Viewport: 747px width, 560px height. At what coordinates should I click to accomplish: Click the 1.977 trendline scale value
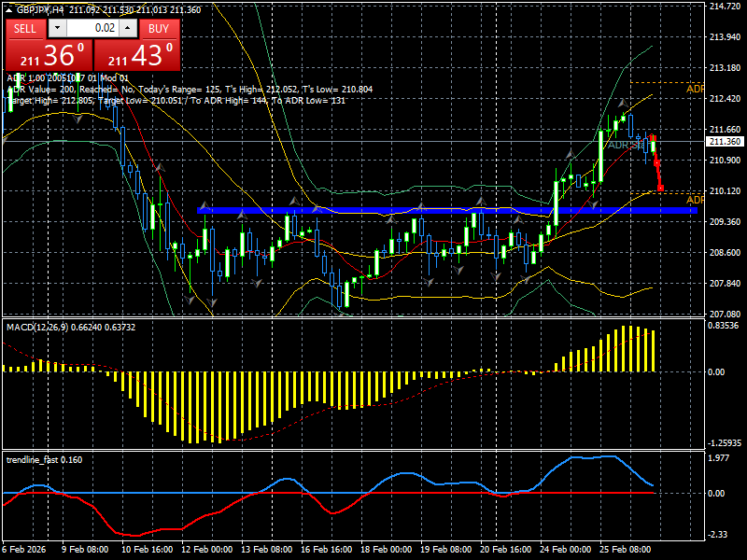[719, 458]
